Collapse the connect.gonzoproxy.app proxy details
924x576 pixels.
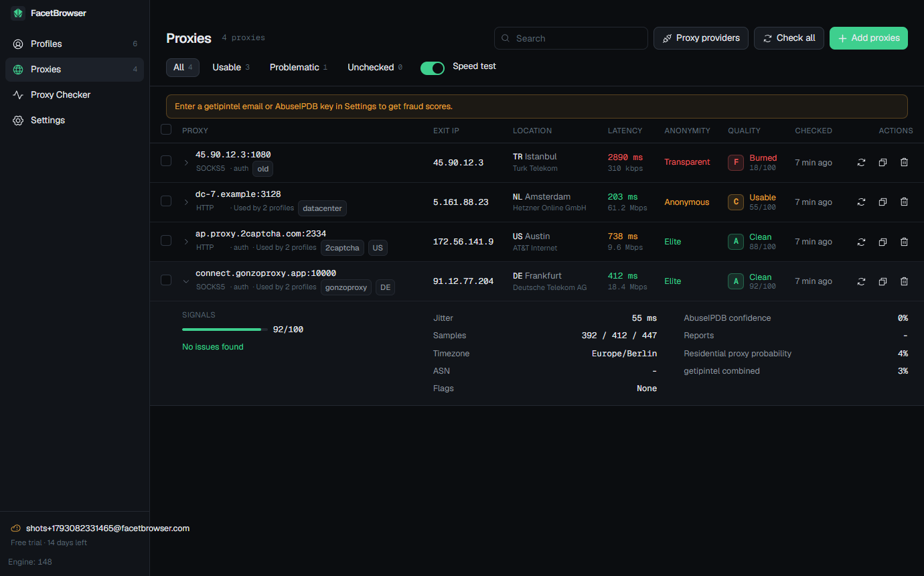(186, 281)
